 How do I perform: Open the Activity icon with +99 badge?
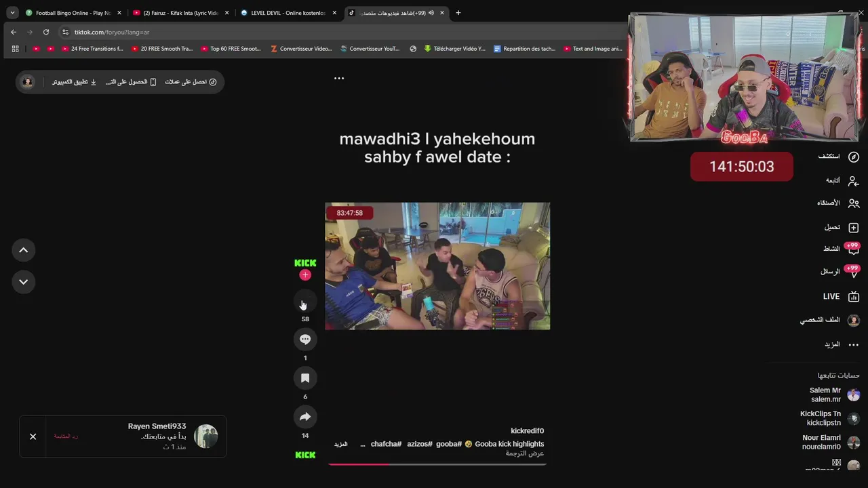(852, 249)
